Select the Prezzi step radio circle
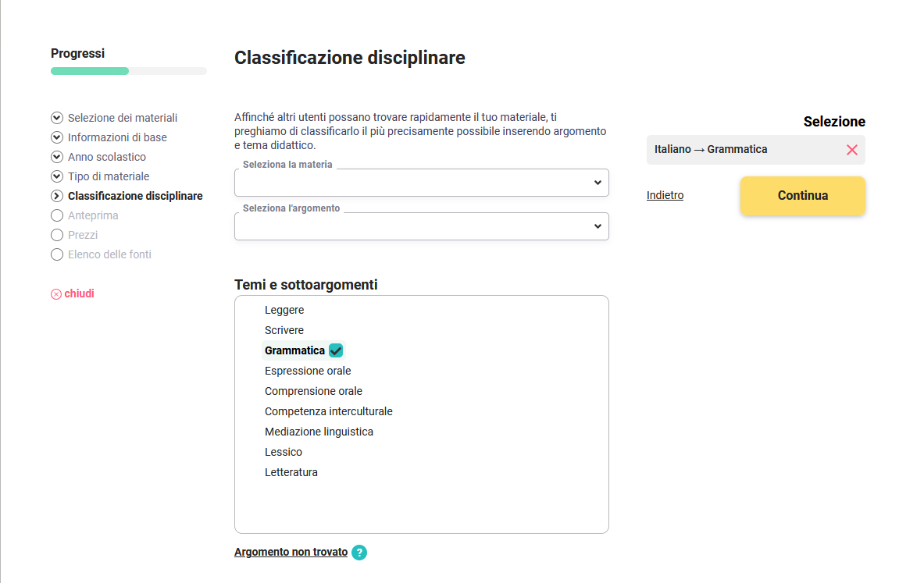 point(56,235)
